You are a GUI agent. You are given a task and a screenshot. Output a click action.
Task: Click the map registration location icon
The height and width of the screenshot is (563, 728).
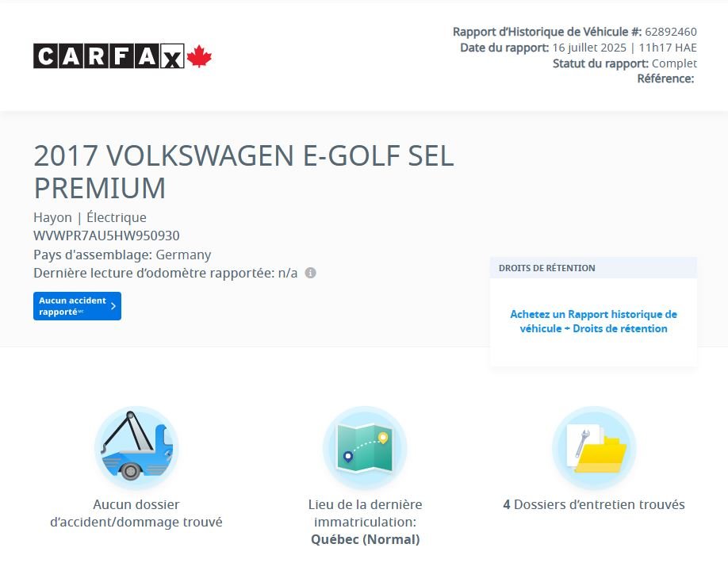pos(365,448)
